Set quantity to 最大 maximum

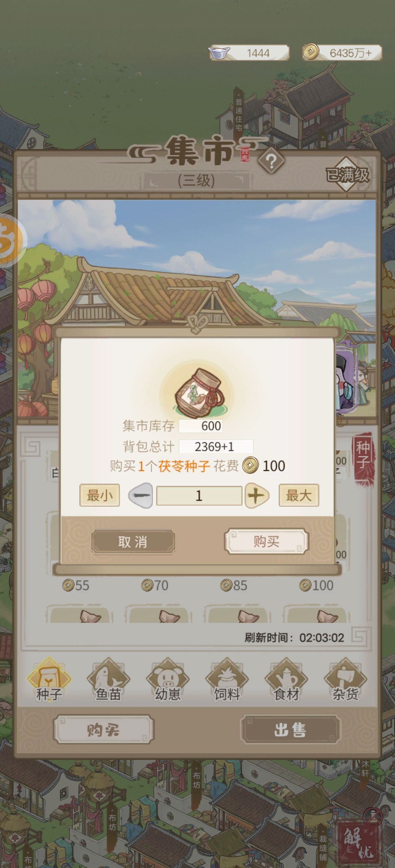(299, 495)
